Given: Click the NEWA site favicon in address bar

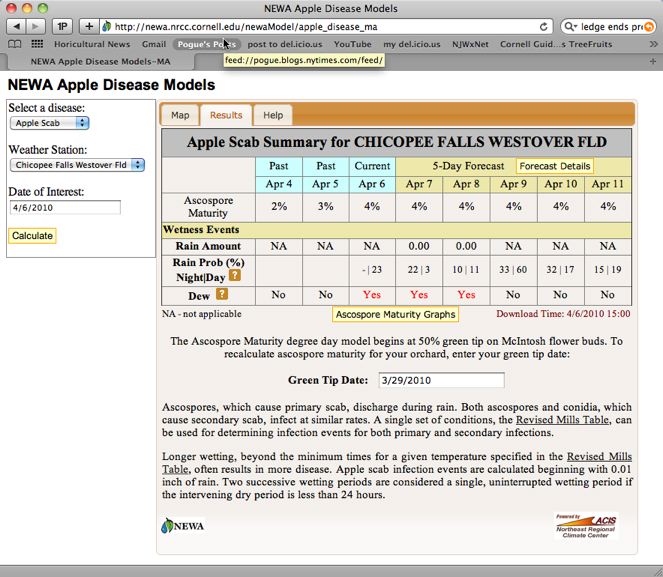Looking at the screenshot, I should [107, 27].
